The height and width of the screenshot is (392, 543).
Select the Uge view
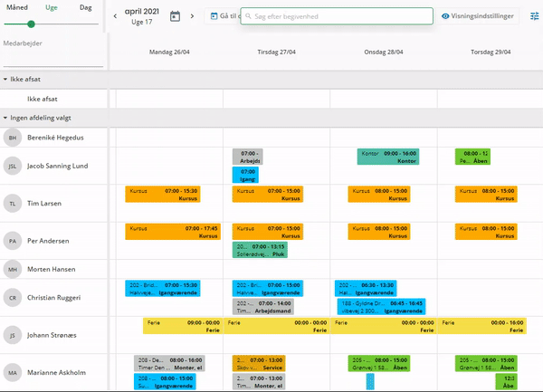click(52, 7)
